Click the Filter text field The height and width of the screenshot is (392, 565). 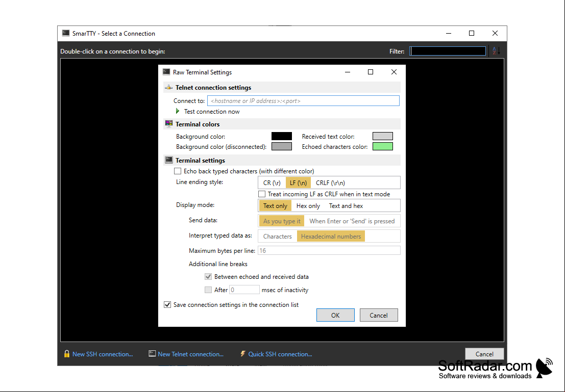pos(448,51)
